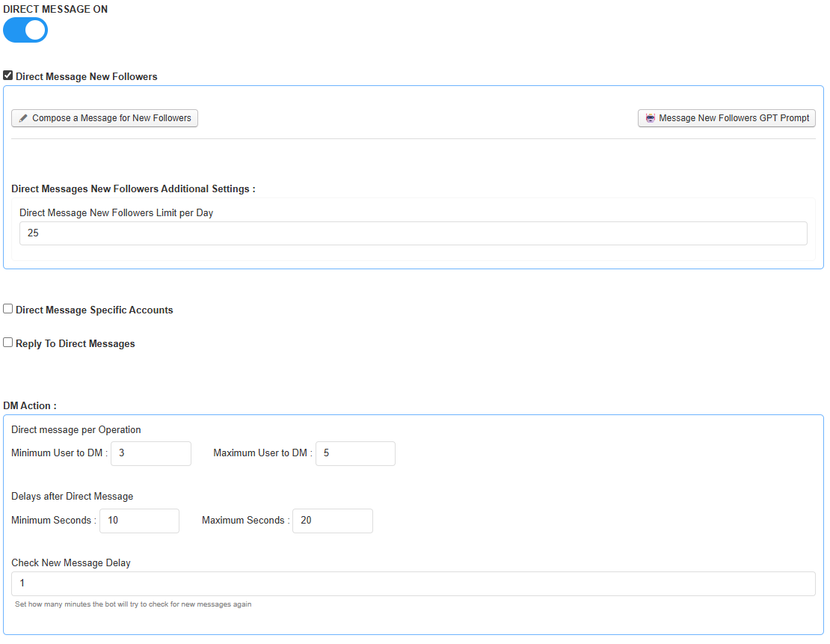Focus the Maximum Seconds delay field
Screen dimensions: 830x644
[x=332, y=521]
